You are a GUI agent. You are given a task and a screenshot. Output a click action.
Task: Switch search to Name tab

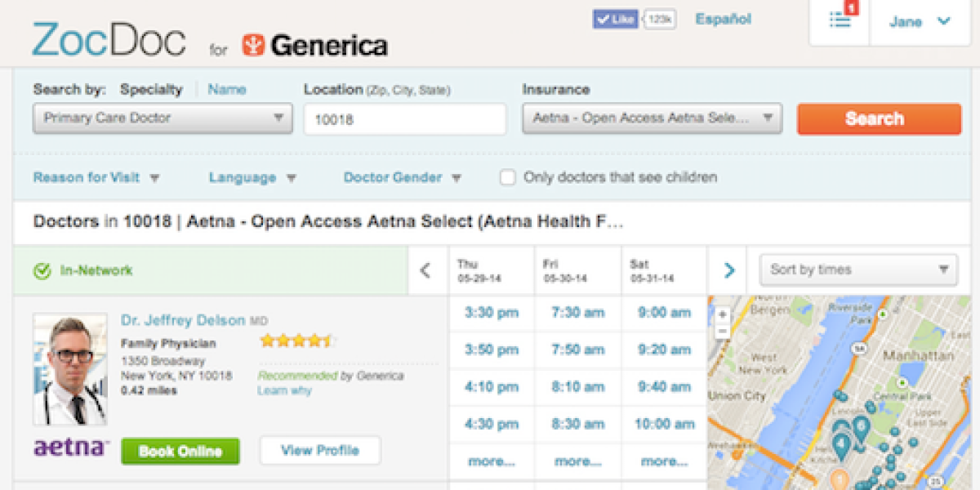226,90
